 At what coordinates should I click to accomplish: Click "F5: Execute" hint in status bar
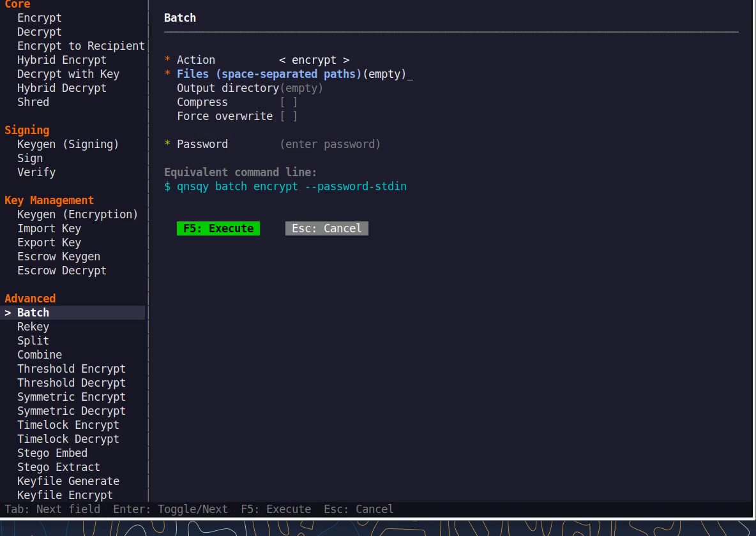point(276,509)
